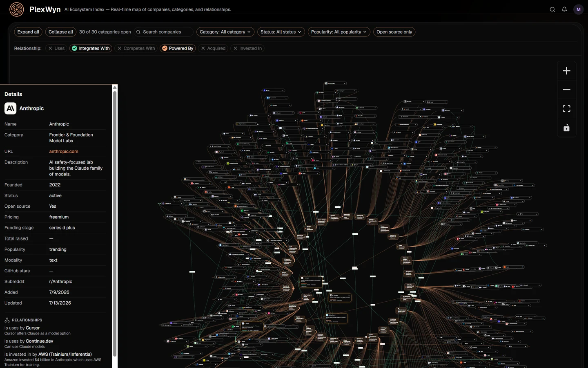Click the Pricing value 'freemium'
The height and width of the screenshot is (368, 588).
(x=59, y=217)
